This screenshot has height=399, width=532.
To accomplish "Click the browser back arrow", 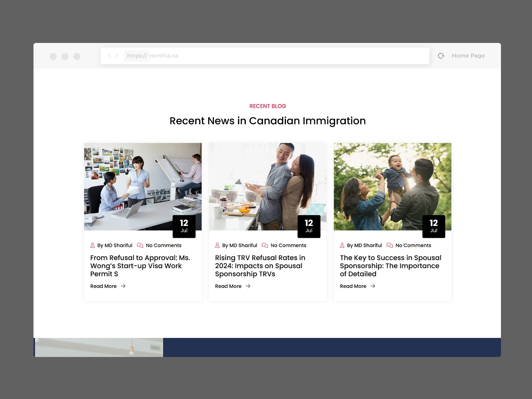I will [110, 56].
